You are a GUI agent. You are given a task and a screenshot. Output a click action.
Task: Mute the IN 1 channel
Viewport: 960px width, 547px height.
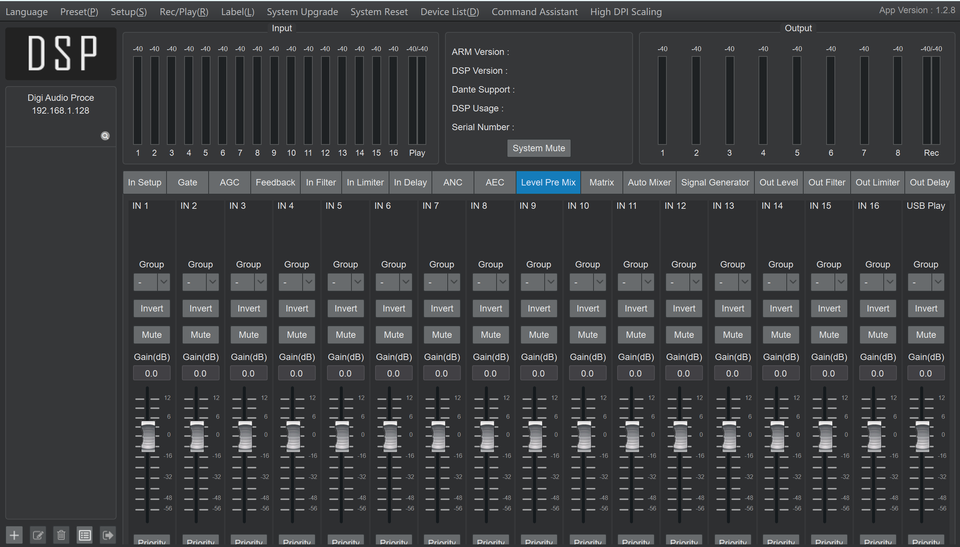tap(152, 335)
